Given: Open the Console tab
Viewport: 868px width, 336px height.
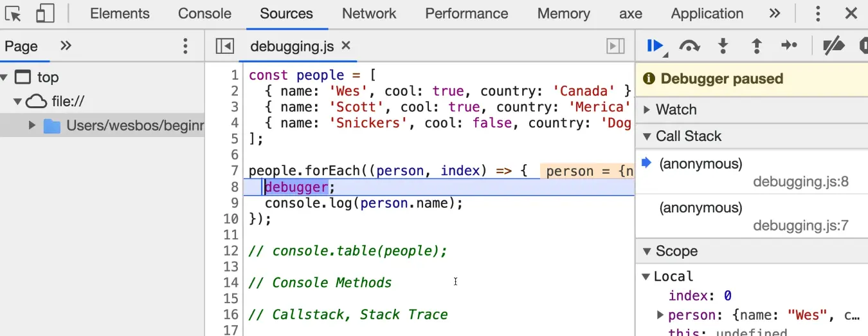Looking at the screenshot, I should (204, 14).
